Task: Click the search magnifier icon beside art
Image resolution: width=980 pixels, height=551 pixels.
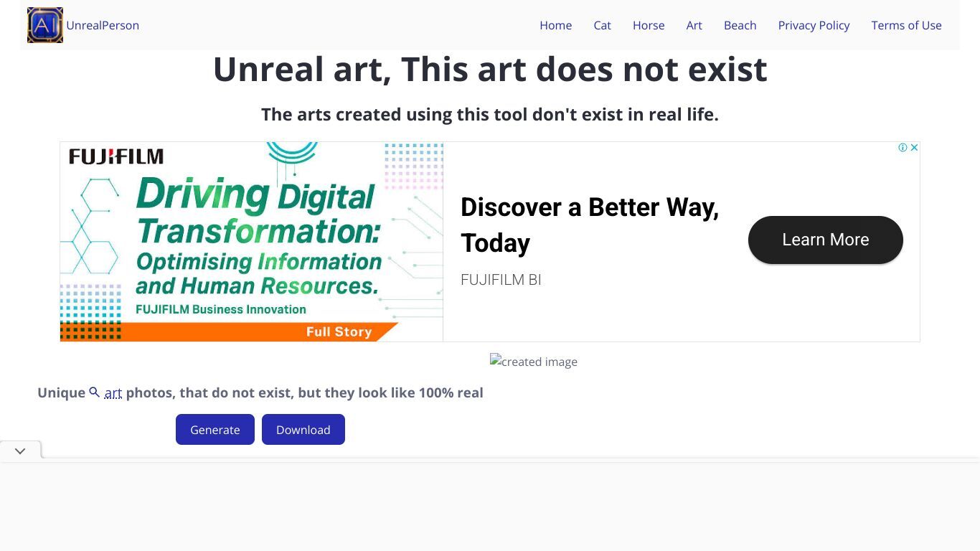Action: pyautogui.click(x=94, y=392)
